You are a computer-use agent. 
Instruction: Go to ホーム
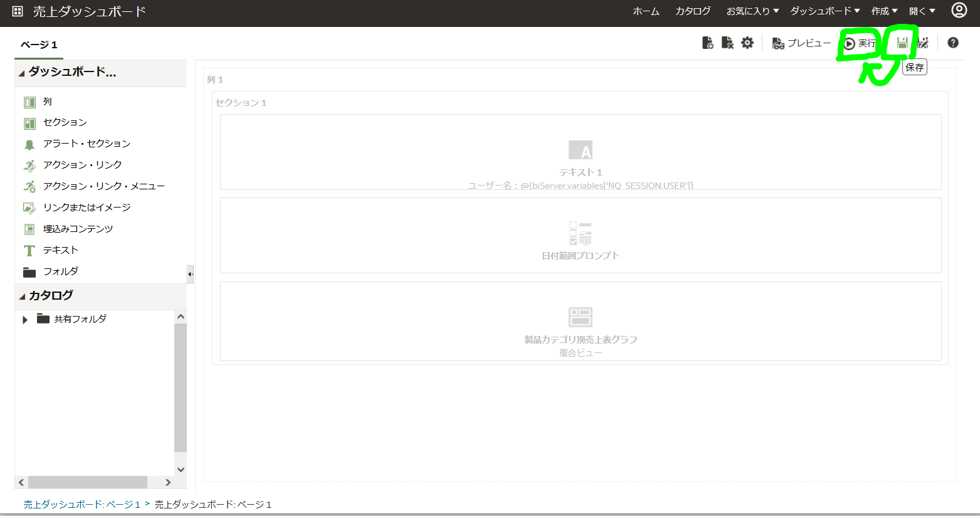[x=646, y=11]
